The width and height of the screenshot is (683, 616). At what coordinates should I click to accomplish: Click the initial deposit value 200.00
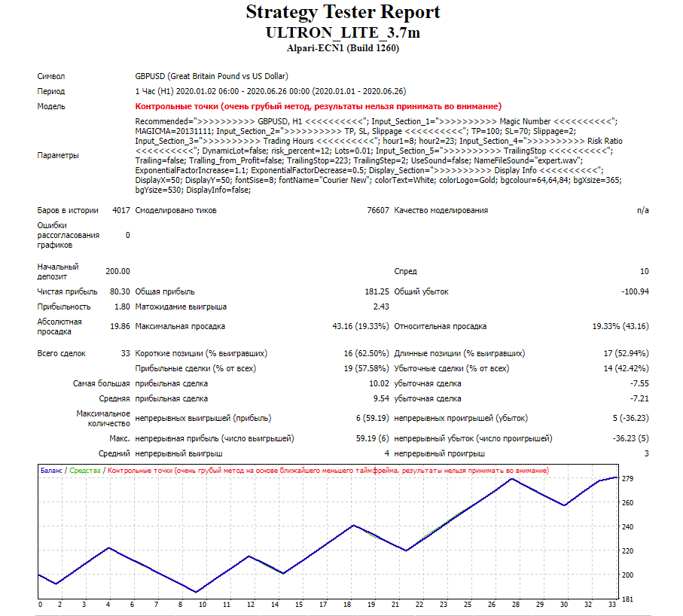pos(117,271)
